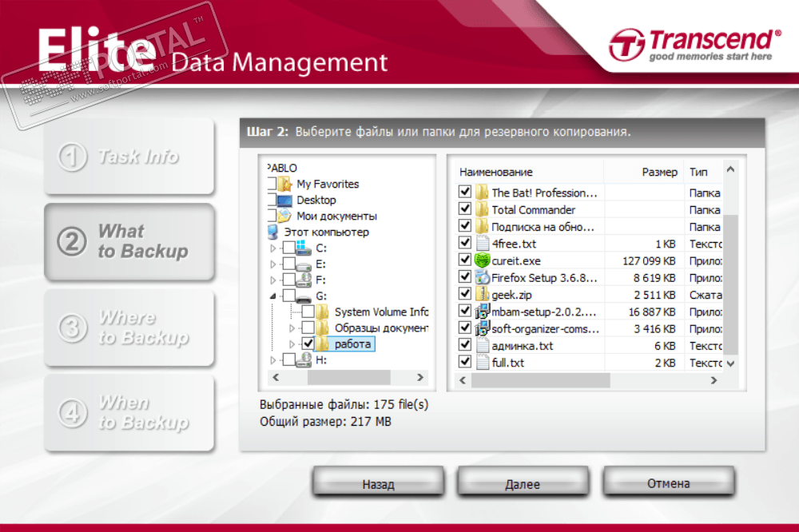This screenshot has width=799, height=532.
Task: Select the Мои документы tree label
Action: pos(337,216)
